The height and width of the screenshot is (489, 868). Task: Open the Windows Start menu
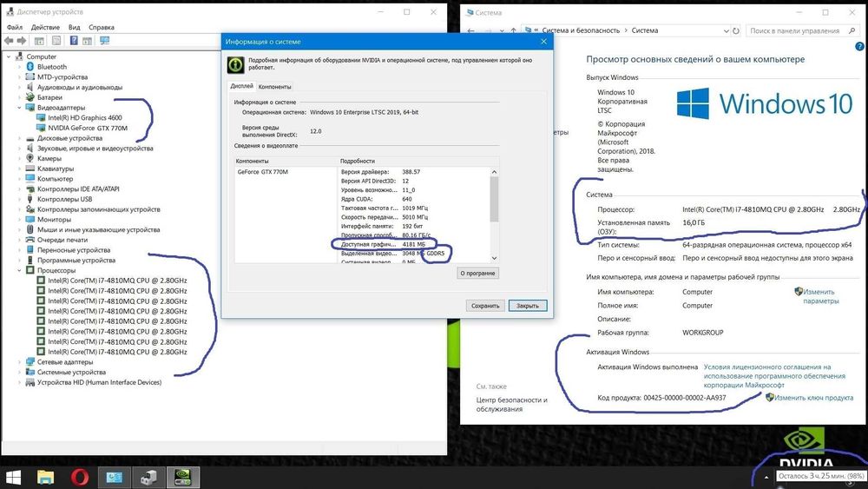13,477
